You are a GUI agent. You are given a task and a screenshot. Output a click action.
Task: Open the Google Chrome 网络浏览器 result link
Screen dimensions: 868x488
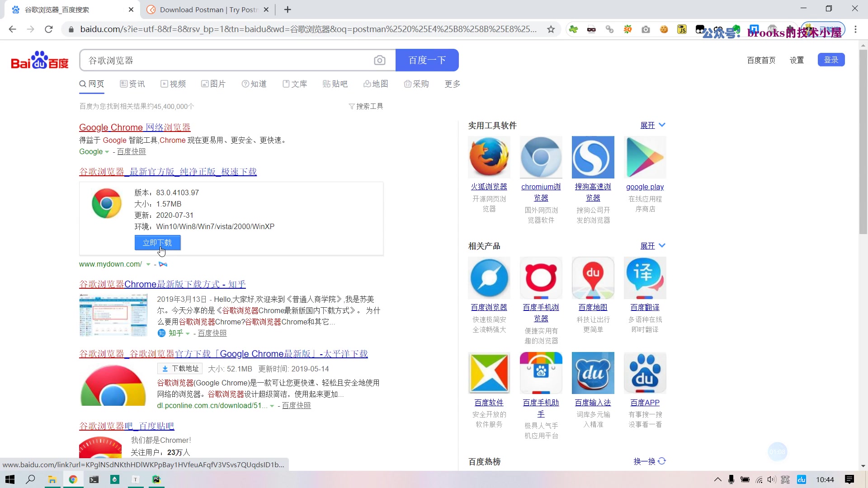[134, 127]
